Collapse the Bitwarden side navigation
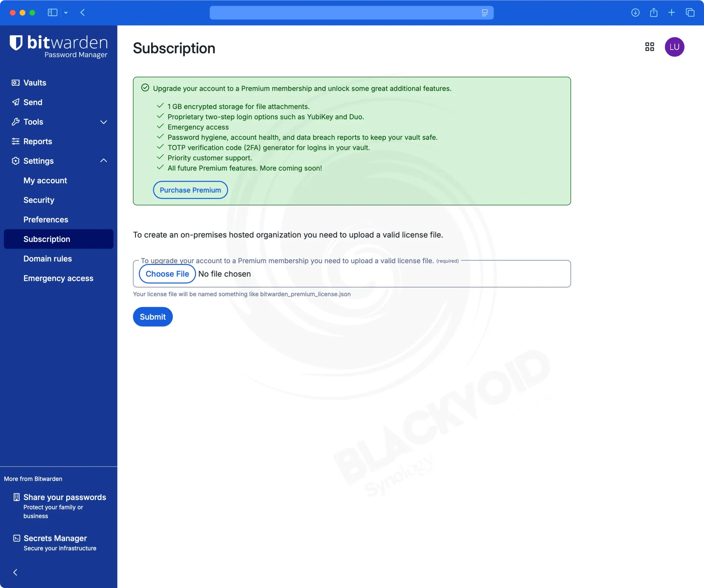Viewport: 704px width, 588px height. [15, 572]
